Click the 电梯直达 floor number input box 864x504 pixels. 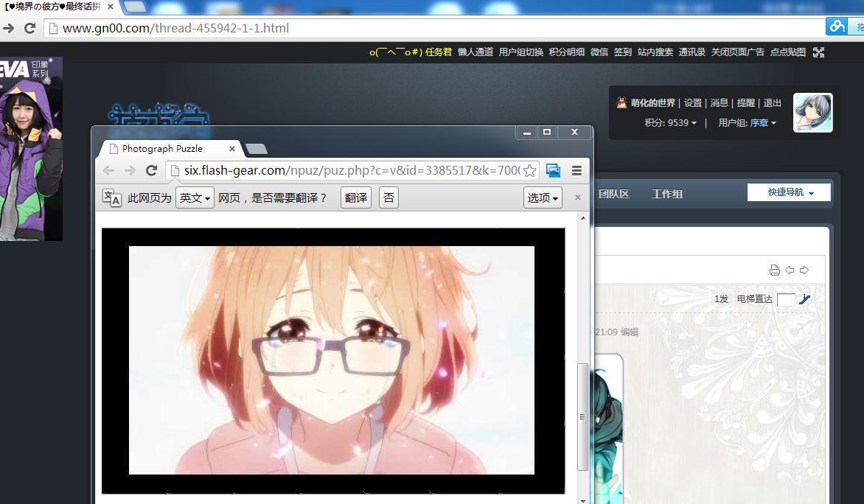click(785, 299)
